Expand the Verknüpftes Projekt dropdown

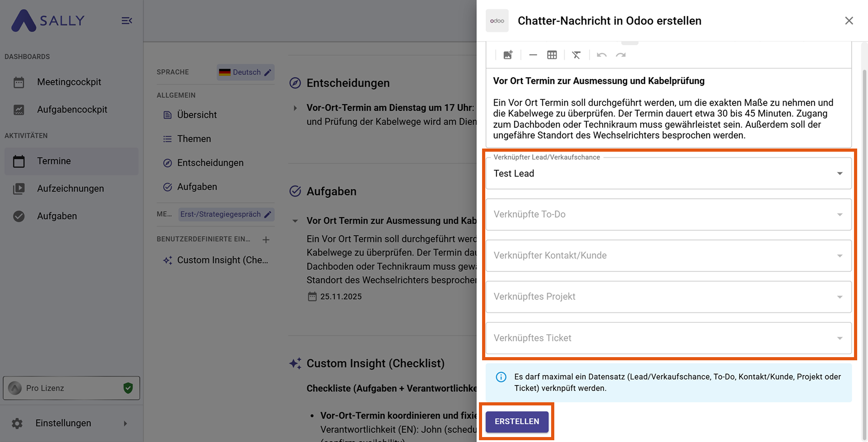(668, 297)
